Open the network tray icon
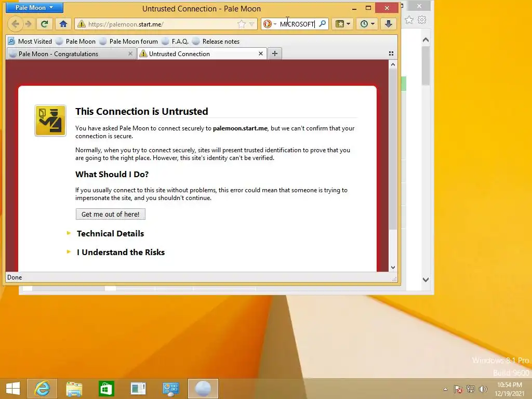This screenshot has width=532, height=399. (x=471, y=389)
